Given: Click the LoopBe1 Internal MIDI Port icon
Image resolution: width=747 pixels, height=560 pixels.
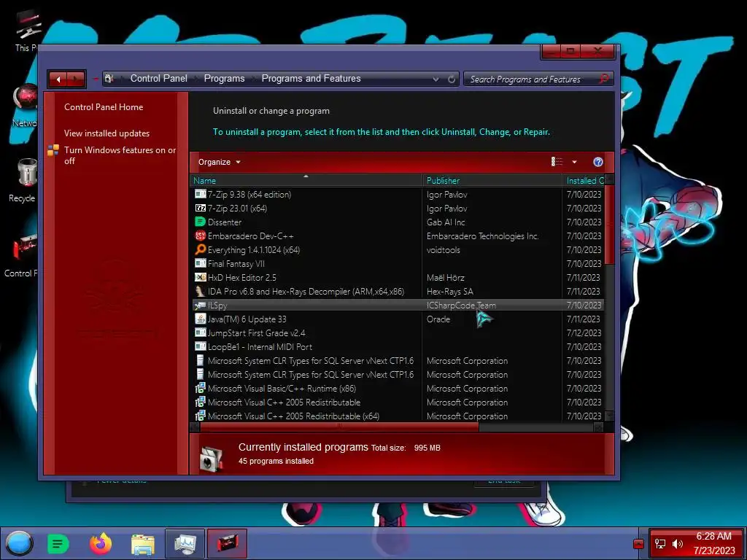Looking at the screenshot, I should (200, 346).
